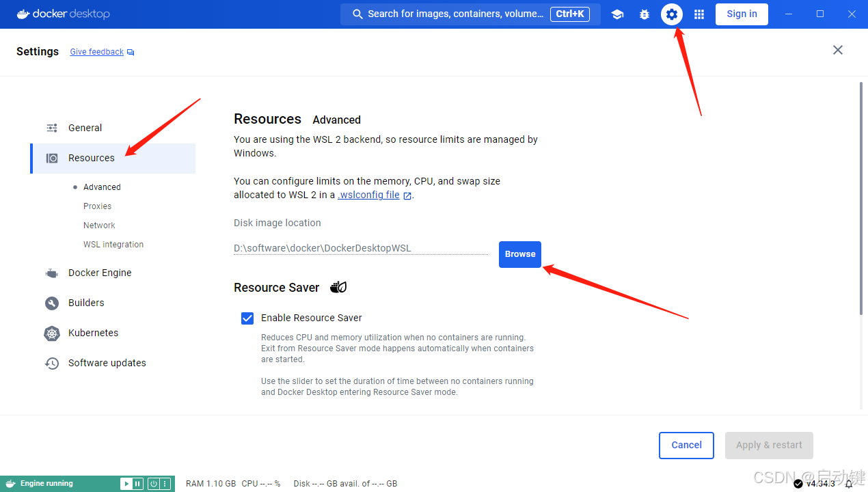Image resolution: width=868 pixels, height=492 pixels.
Task: Click the settings page vertical scrollbar
Action: point(860,198)
